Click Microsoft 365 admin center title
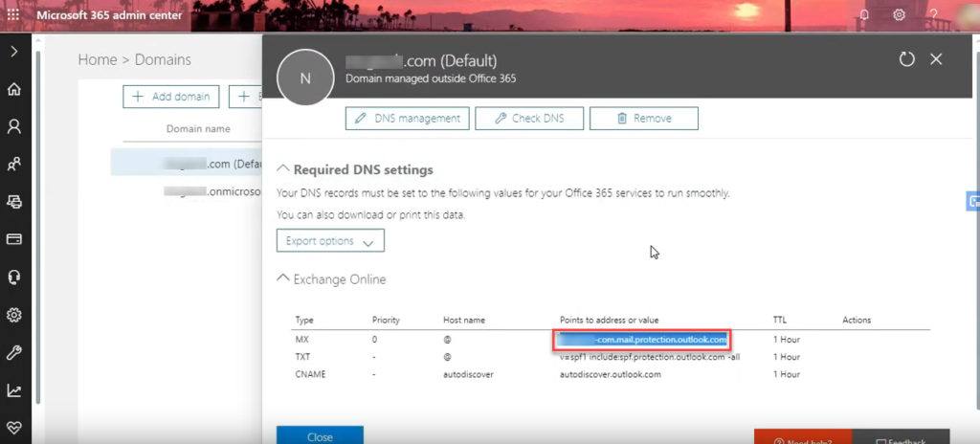The image size is (980, 444). click(x=109, y=14)
